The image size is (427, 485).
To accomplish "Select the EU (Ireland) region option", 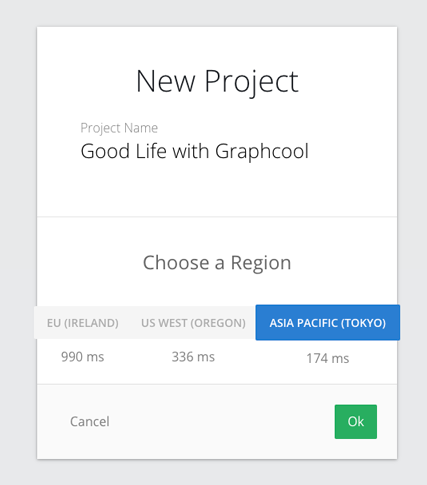I will [83, 323].
